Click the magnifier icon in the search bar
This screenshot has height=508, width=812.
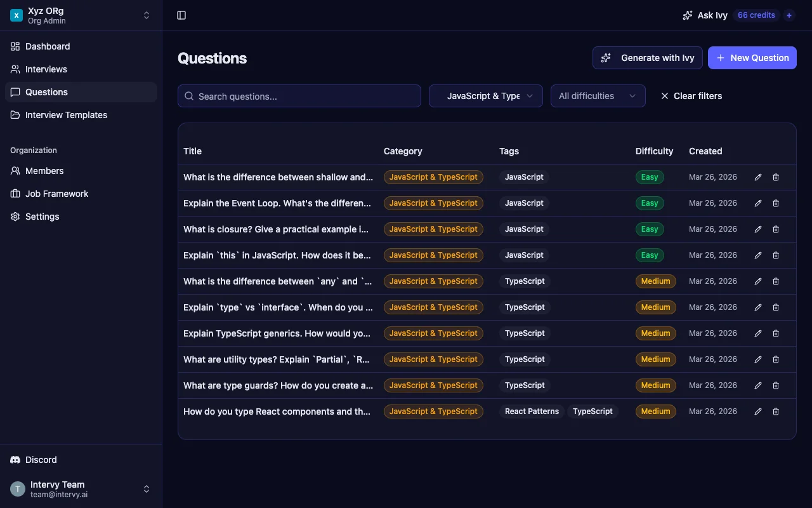pos(189,95)
